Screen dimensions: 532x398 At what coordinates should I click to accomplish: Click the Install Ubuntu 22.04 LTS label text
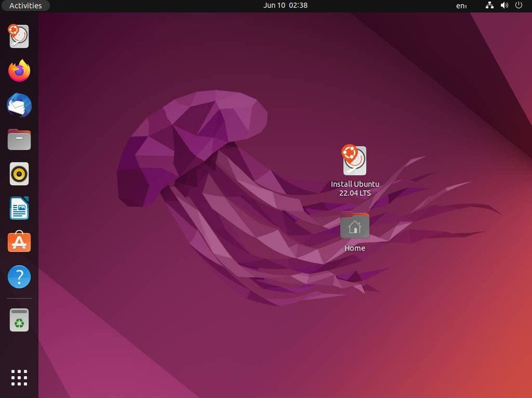[x=355, y=188]
